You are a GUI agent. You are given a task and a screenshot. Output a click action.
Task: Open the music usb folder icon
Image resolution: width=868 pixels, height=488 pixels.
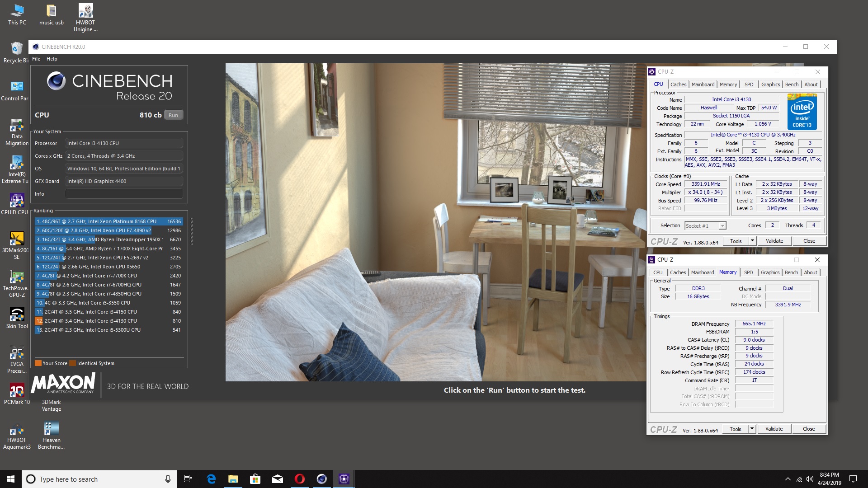51,14
